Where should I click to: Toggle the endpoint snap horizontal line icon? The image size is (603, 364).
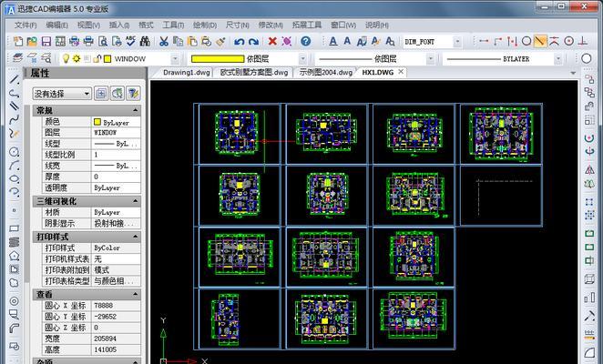point(484,41)
